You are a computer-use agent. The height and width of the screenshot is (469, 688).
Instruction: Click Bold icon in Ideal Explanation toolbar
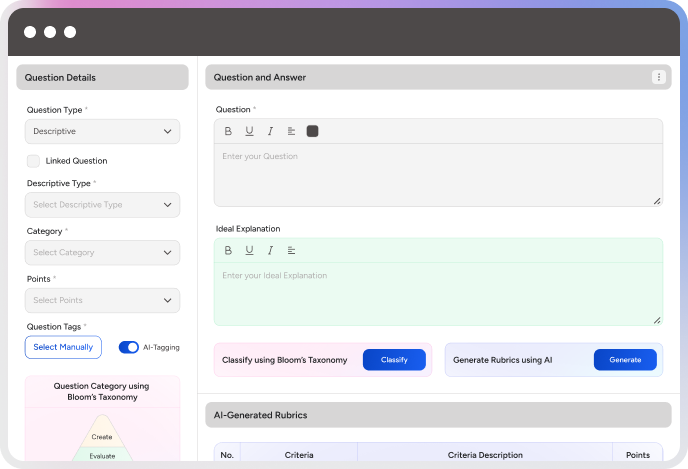click(228, 250)
